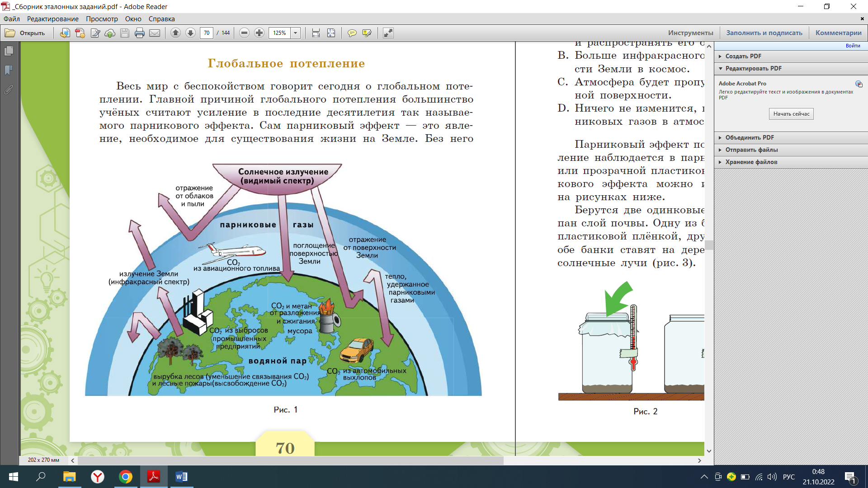This screenshot has width=868, height=488.
Task: Select the highlight text tool
Action: [x=367, y=33]
